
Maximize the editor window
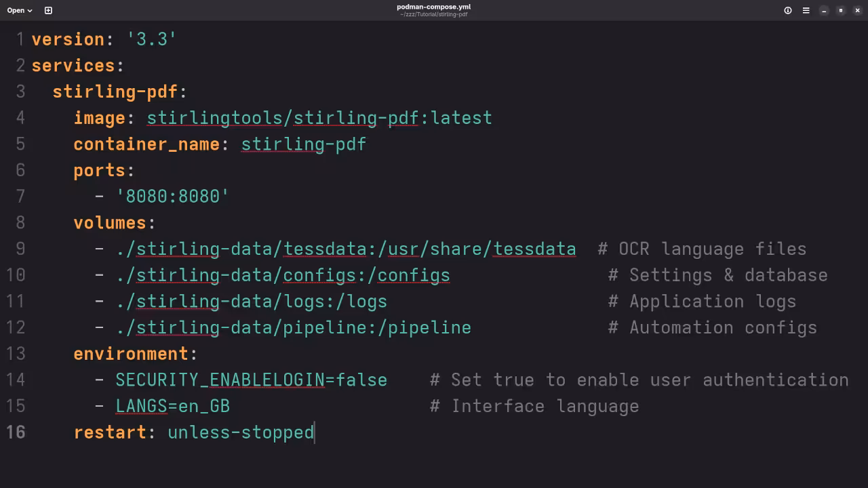pyautogui.click(x=840, y=10)
